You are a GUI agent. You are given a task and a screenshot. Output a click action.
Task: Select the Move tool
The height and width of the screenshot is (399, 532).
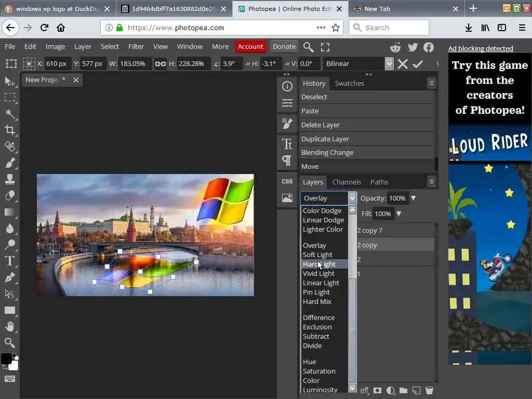[x=10, y=81]
